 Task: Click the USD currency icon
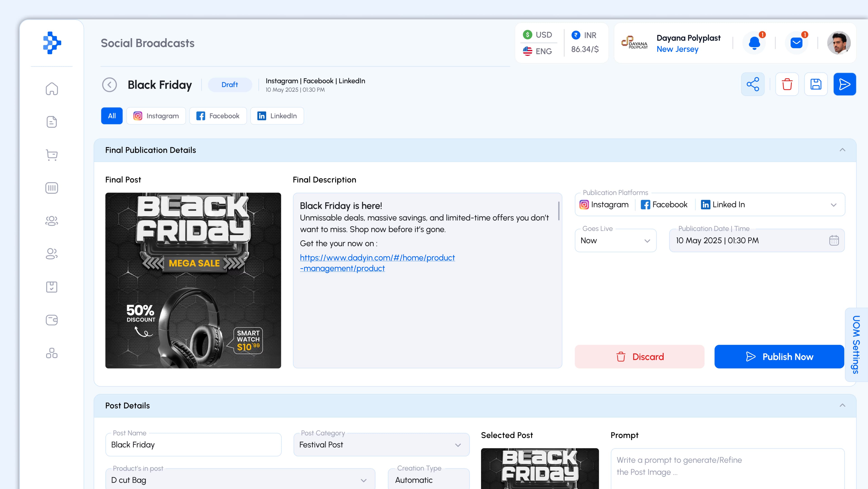coord(527,35)
